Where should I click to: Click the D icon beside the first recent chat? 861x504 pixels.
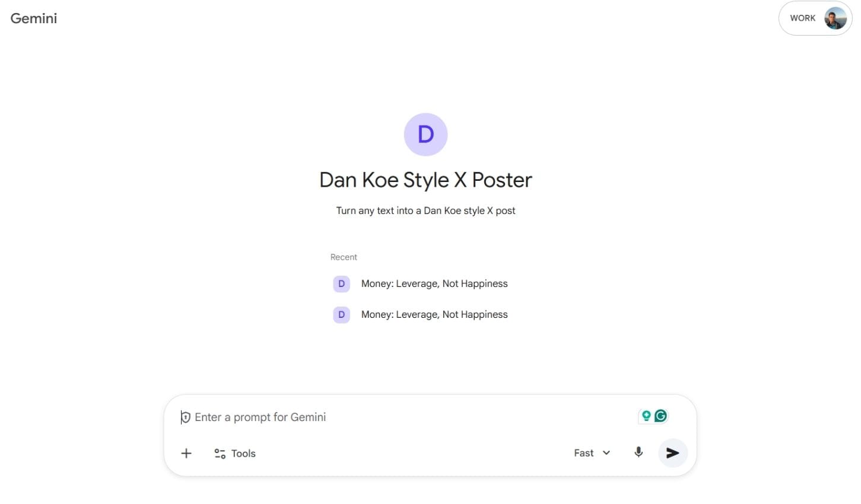click(341, 283)
